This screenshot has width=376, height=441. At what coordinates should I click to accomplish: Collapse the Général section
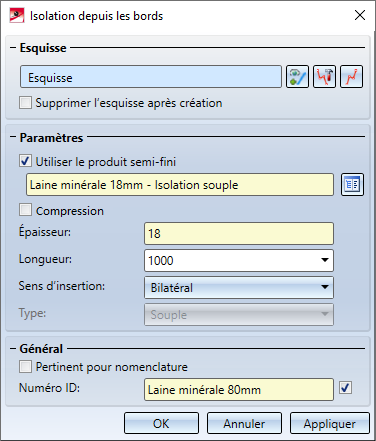(13, 349)
